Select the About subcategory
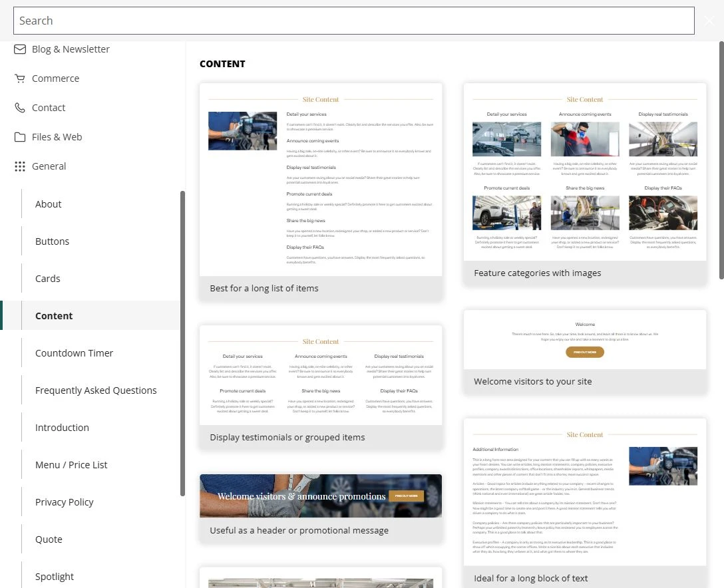Screen dimensions: 724x588 pyautogui.click(x=48, y=204)
